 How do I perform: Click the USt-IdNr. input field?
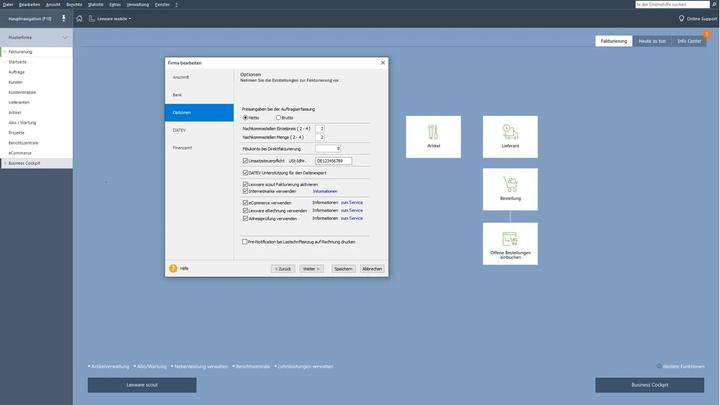[x=333, y=161]
